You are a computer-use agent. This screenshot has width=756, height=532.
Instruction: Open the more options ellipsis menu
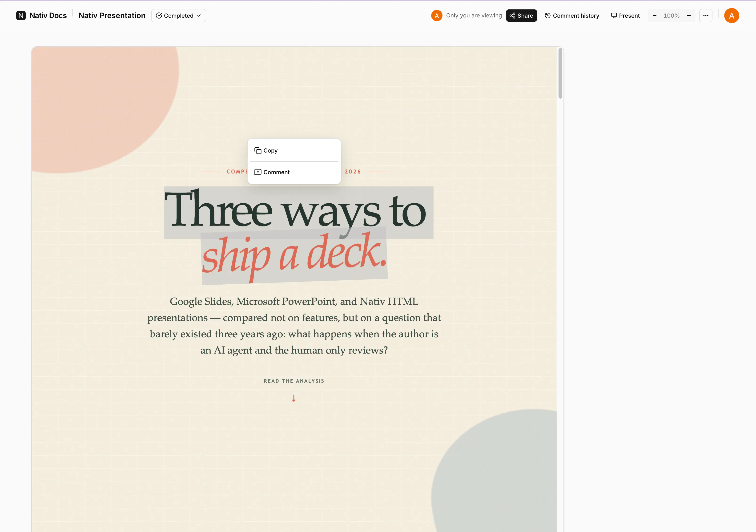coord(706,16)
